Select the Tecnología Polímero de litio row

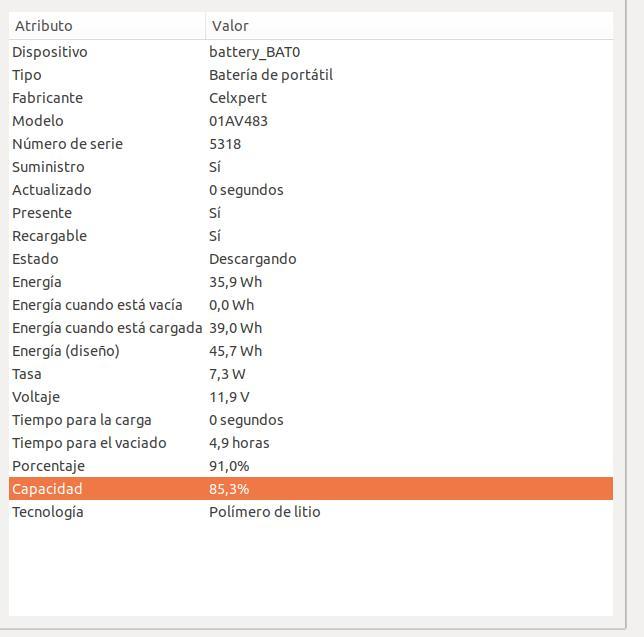(311, 512)
